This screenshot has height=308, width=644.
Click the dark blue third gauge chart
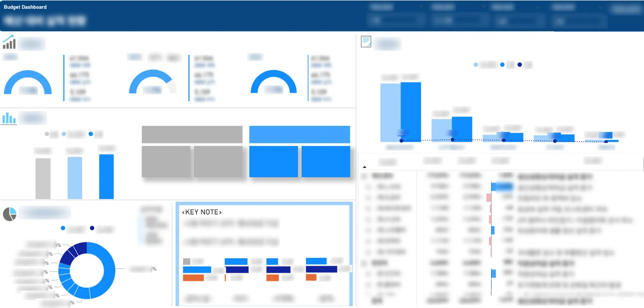coord(274,82)
